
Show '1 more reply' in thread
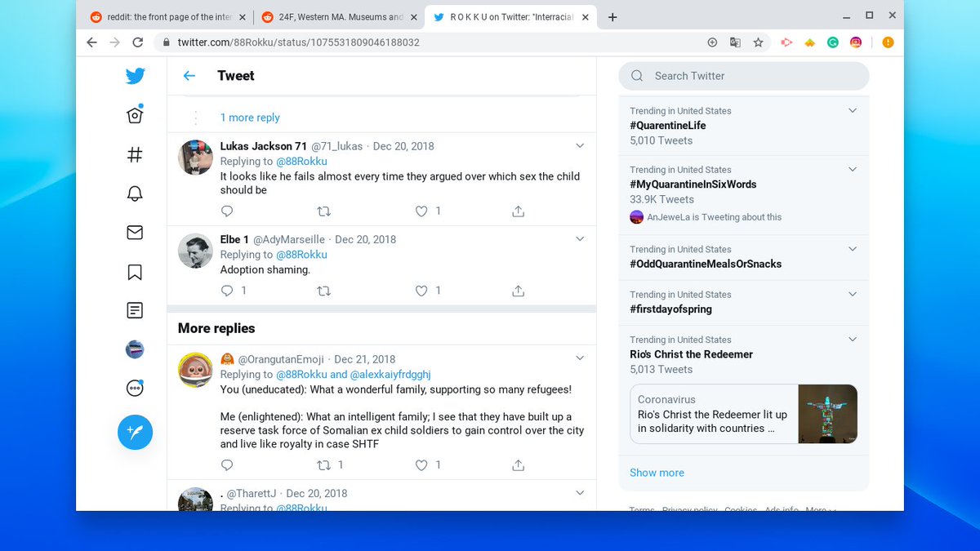pos(250,118)
